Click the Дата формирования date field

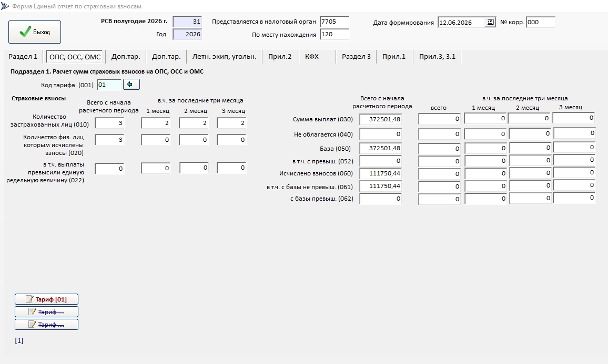click(462, 23)
